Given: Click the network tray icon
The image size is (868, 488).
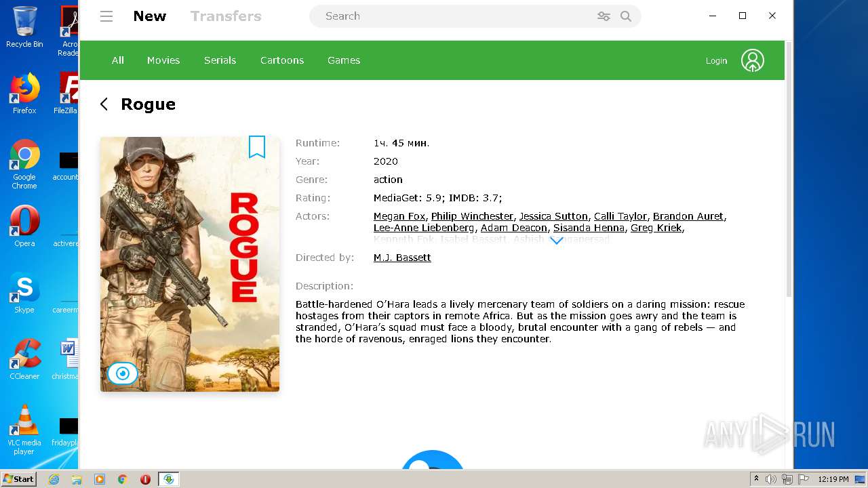Looking at the screenshot, I should [x=787, y=479].
